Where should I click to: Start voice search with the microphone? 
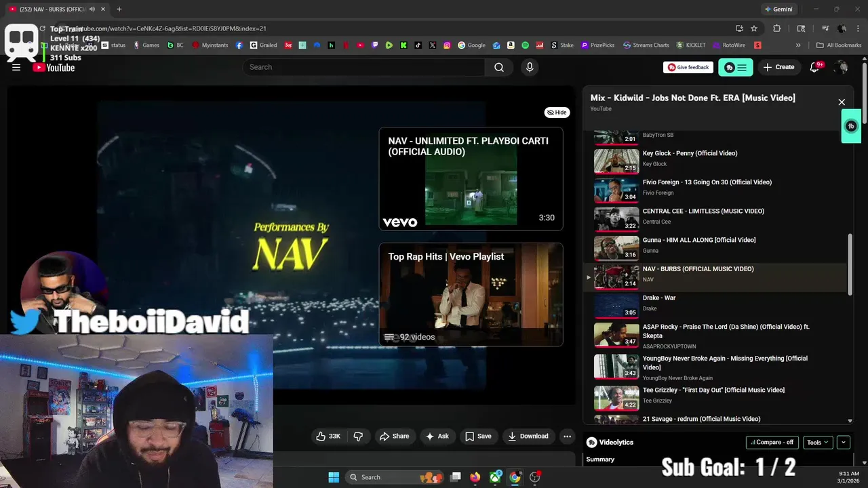(x=530, y=67)
